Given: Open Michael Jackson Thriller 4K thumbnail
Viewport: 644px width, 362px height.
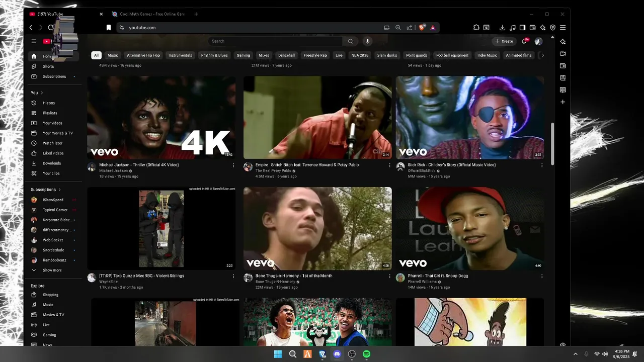Looking at the screenshot, I should [x=161, y=118].
